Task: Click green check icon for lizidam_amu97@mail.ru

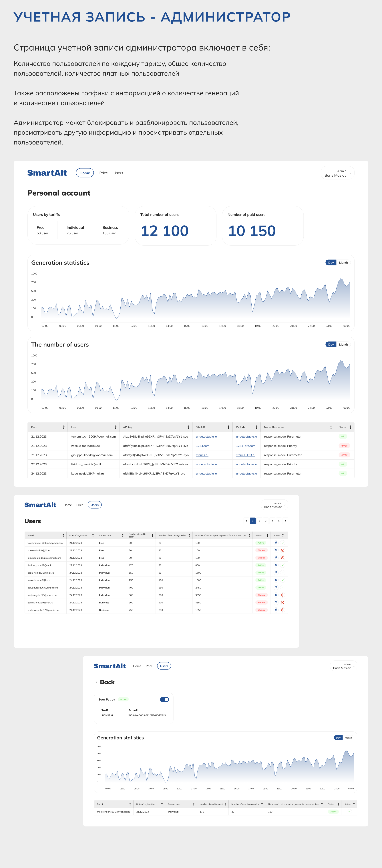Action: point(282,565)
